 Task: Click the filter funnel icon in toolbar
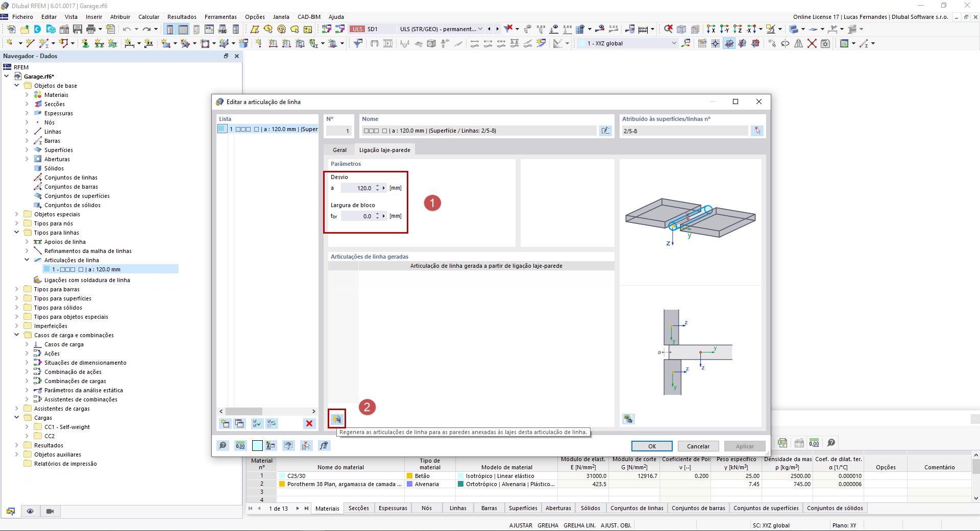(x=358, y=43)
